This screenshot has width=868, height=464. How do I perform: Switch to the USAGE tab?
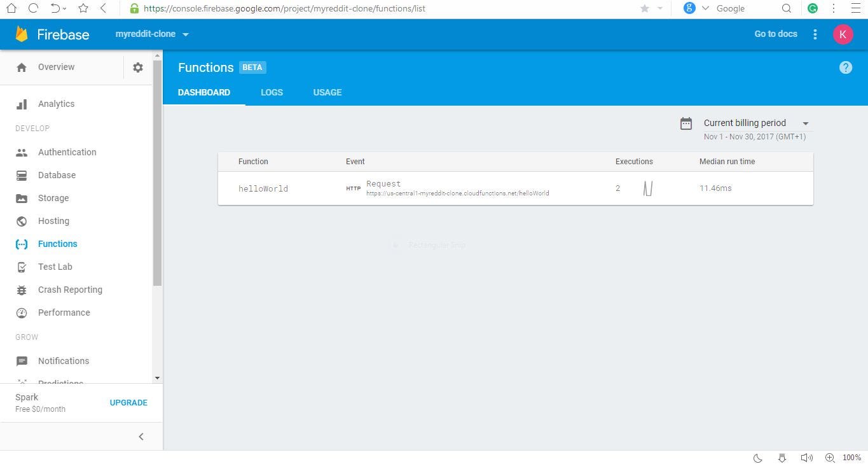[327, 92]
